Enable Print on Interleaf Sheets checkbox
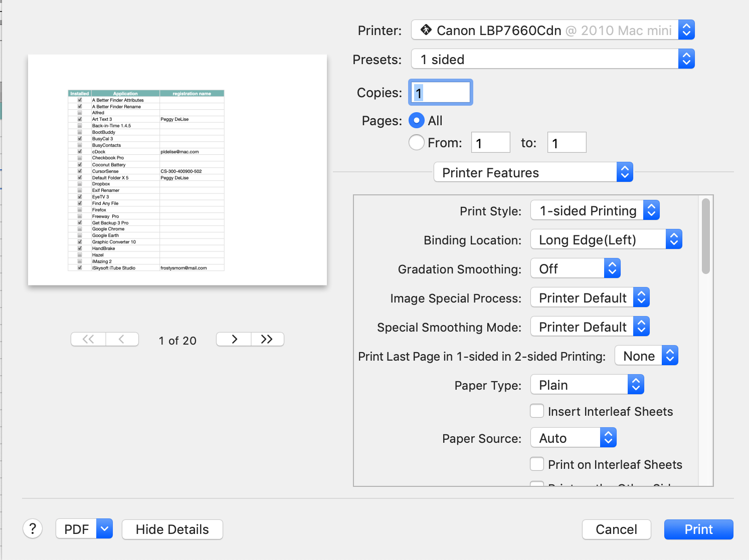Image resolution: width=749 pixels, height=560 pixels. click(537, 464)
